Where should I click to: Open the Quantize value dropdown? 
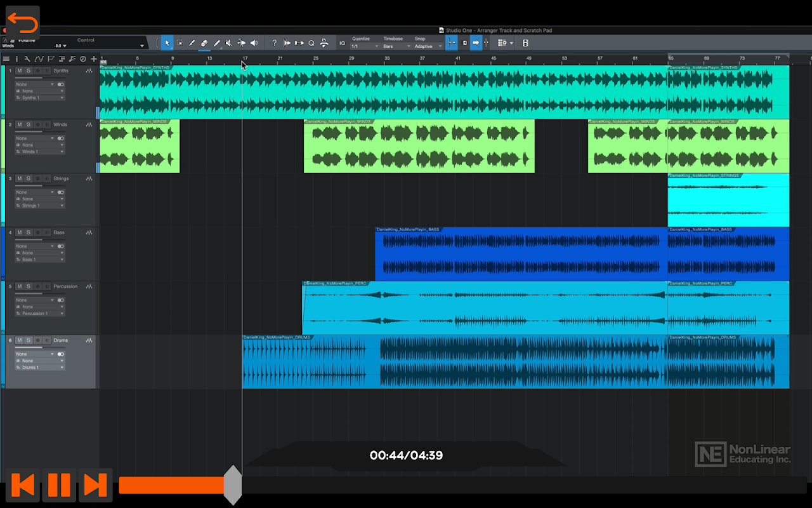pyautogui.click(x=365, y=46)
